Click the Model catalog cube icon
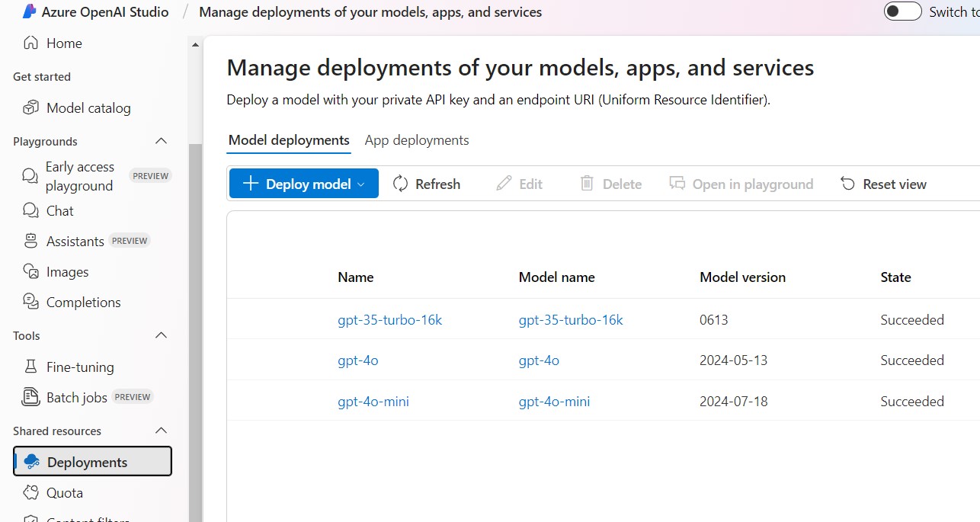Image resolution: width=980 pixels, height=522 pixels. pyautogui.click(x=30, y=108)
